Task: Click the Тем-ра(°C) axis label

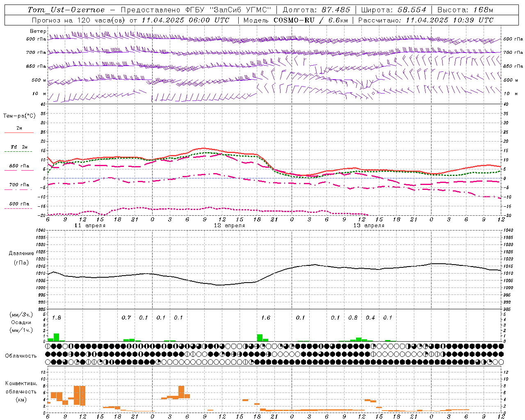Action: point(19,116)
